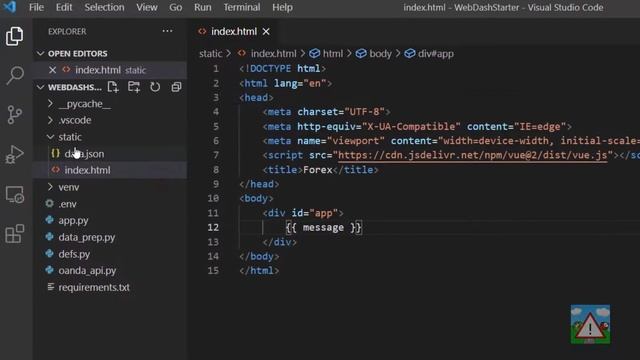Click the VS Code logo icon
Image resolution: width=640 pixels, height=360 pixels.
pyautogui.click(x=9, y=7)
